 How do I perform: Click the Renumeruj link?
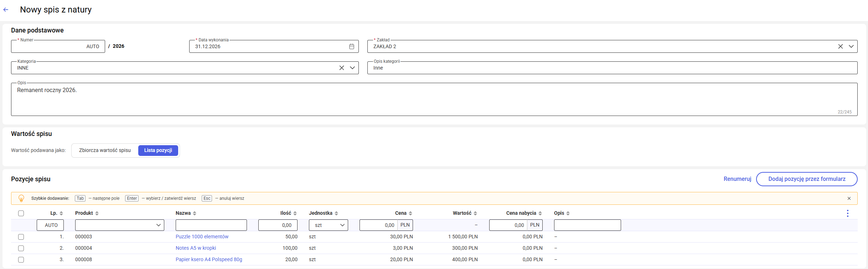[737, 179]
